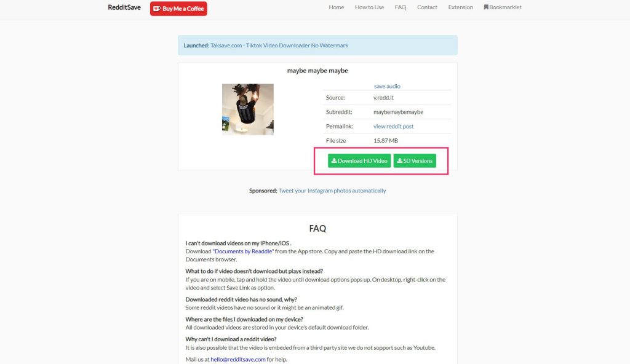The height and width of the screenshot is (364, 630).
Task: Click the Download HD Video button
Action: (x=359, y=160)
